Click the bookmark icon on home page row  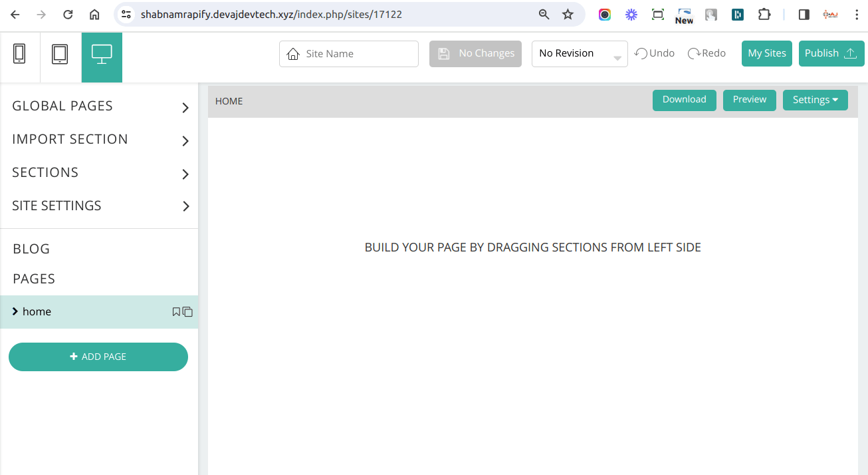coord(176,311)
